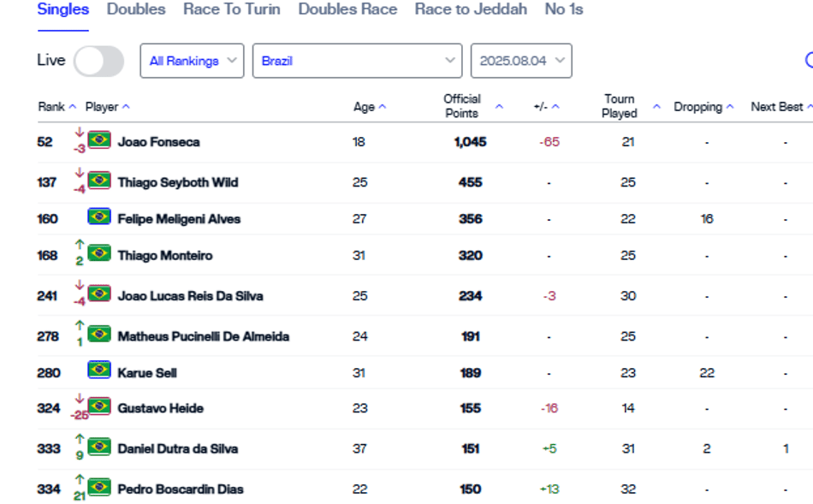Click the Rank column sort arrow
Viewport: 813px width, 504px height.
coord(73,107)
